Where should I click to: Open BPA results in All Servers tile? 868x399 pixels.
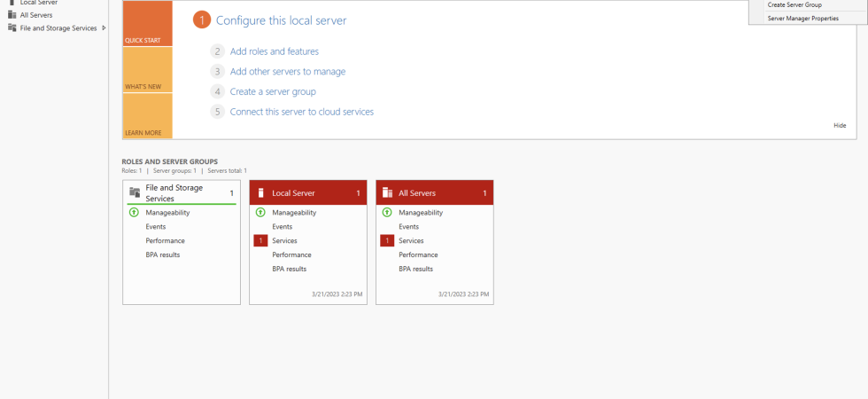click(416, 270)
